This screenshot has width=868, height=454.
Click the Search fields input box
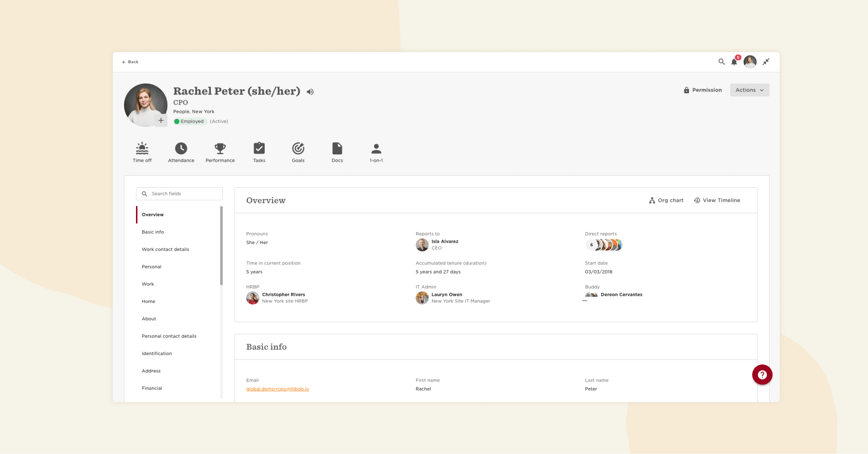[179, 193]
